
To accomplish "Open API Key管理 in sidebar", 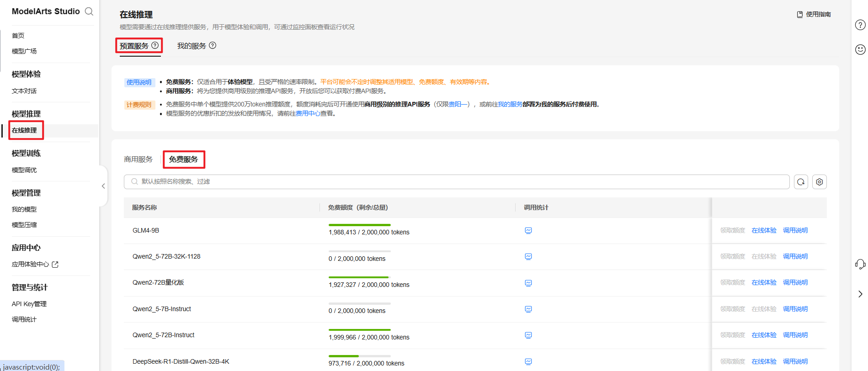I will click(x=29, y=304).
